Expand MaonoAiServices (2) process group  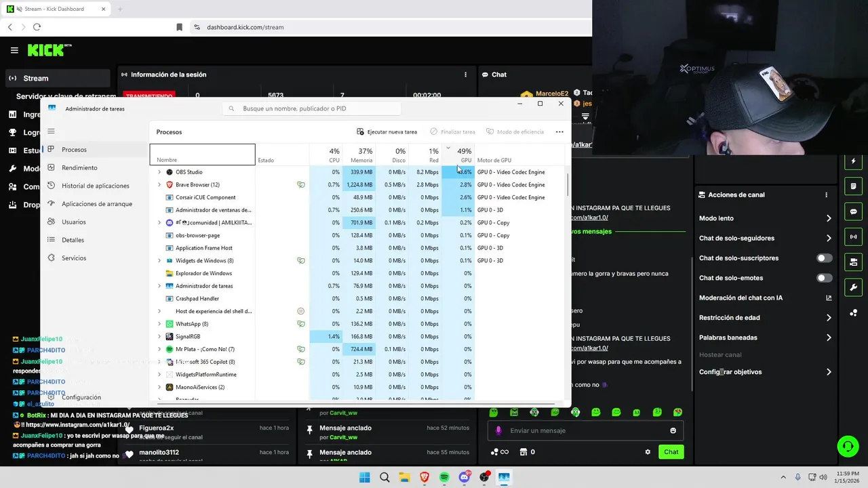coord(159,388)
